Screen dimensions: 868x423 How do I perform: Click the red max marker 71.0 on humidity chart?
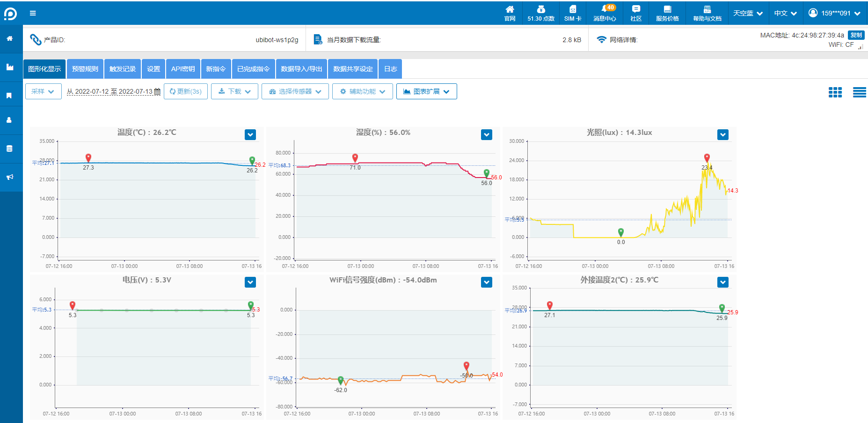coord(355,158)
